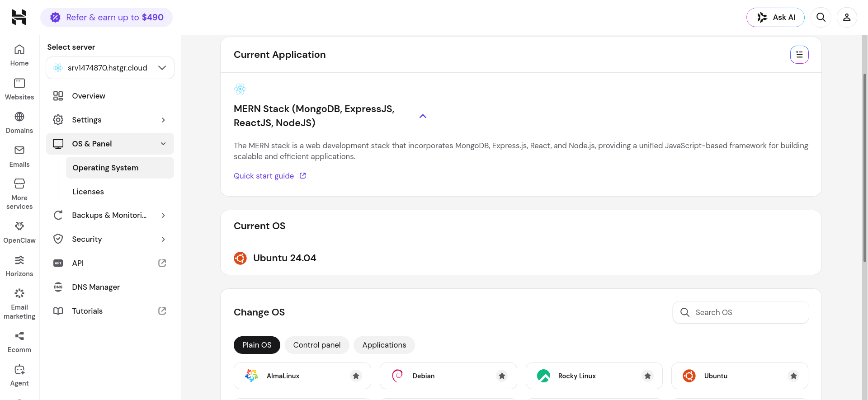Click the Ubuntu 24.04 logo icon
Viewport: 868px width, 400px height.
[240, 258]
